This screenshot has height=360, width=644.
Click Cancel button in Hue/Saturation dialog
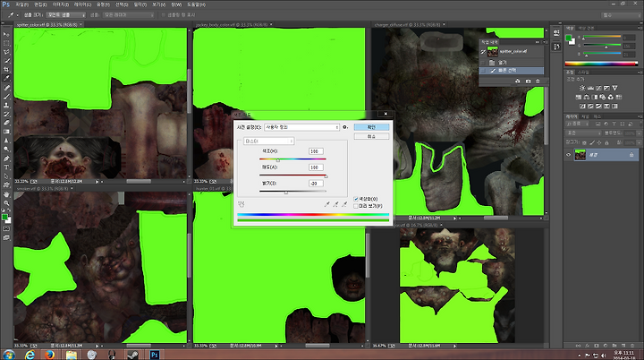coord(371,136)
